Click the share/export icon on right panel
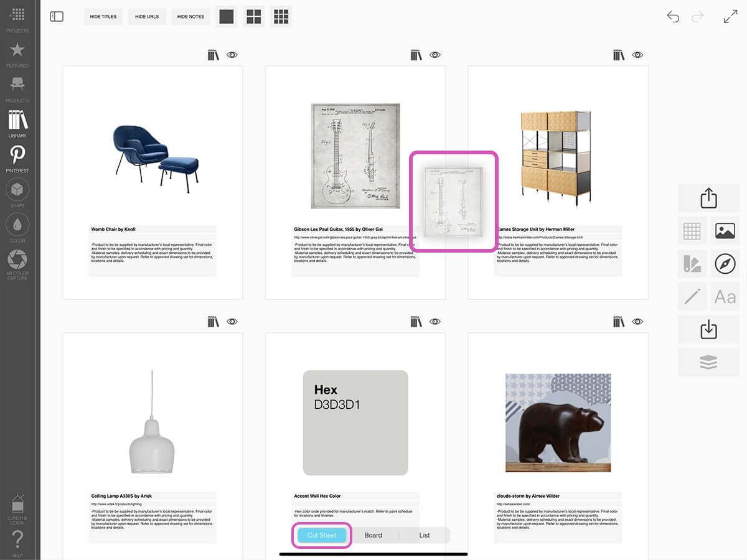 point(708,198)
